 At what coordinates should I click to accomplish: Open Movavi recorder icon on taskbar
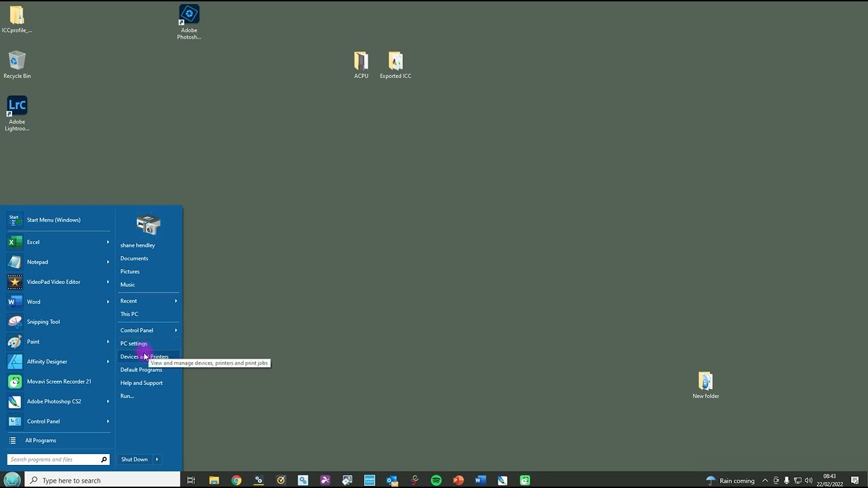pos(525,481)
